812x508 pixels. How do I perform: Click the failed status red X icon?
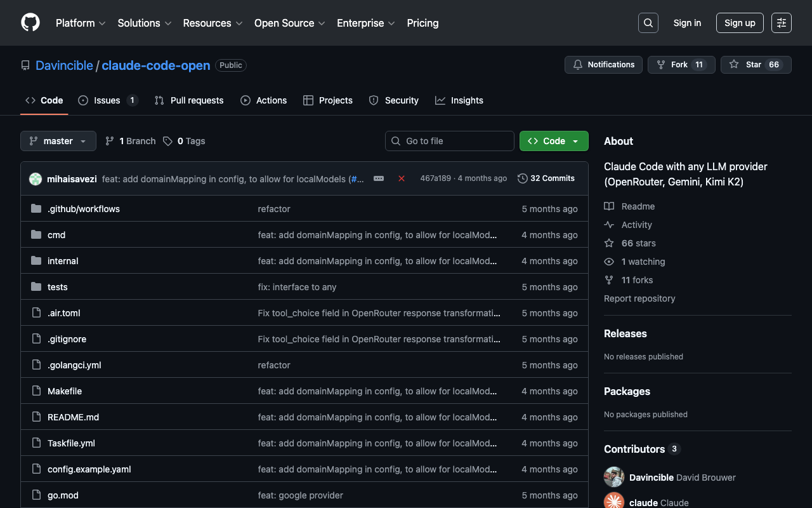coord(402,178)
